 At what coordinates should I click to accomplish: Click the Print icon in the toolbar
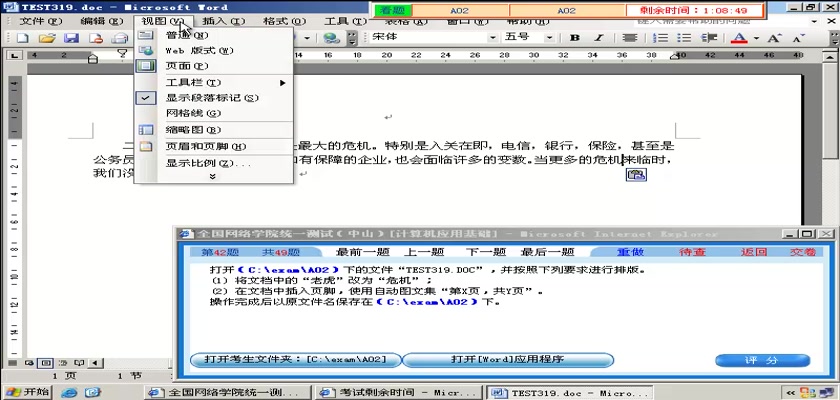(x=120, y=38)
